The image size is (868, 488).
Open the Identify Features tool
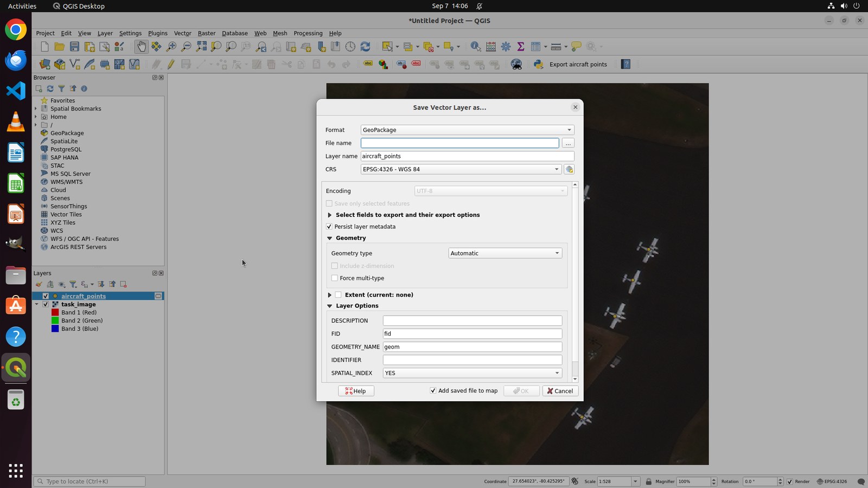click(475, 47)
